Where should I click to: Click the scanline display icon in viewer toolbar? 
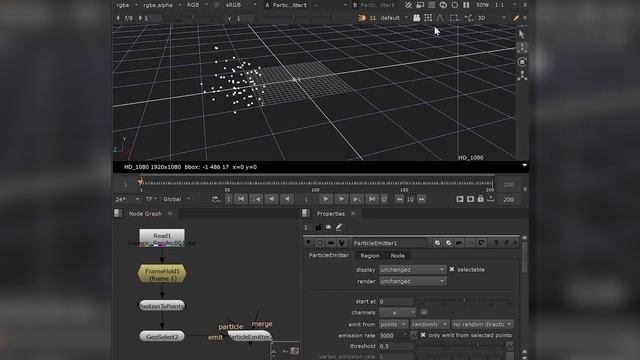click(x=431, y=5)
